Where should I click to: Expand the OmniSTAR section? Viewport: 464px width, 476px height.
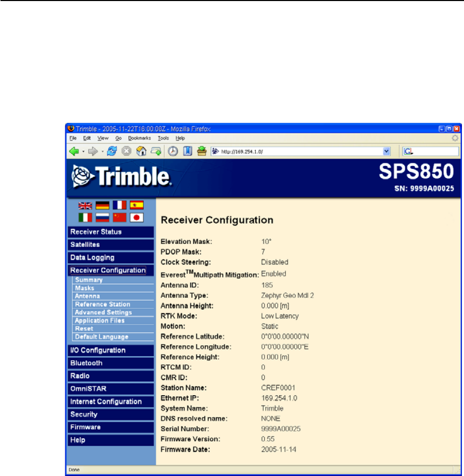click(x=111, y=389)
